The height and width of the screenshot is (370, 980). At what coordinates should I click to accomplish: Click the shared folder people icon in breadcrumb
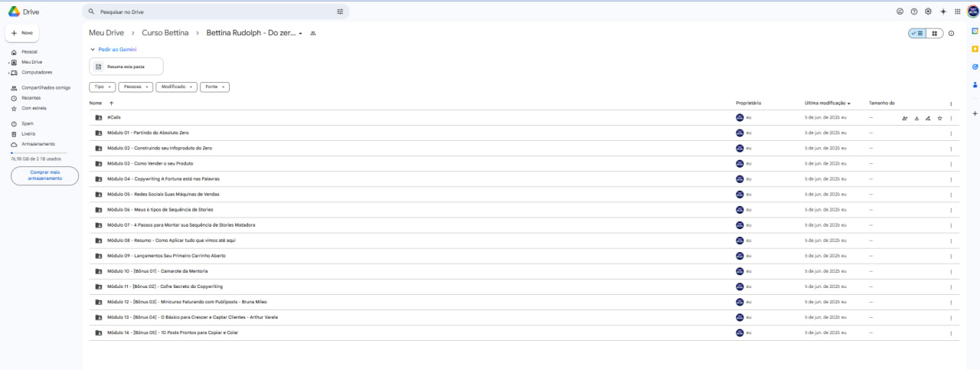313,34
